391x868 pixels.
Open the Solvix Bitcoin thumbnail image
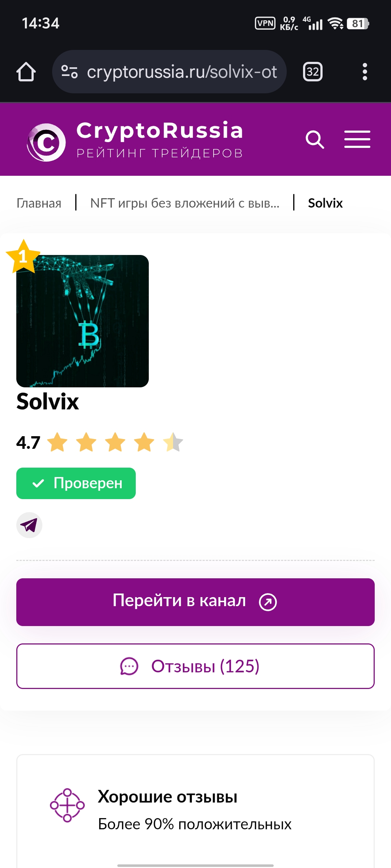coord(83,321)
